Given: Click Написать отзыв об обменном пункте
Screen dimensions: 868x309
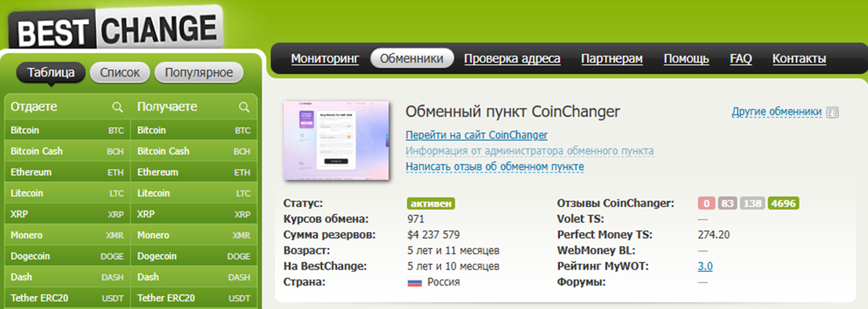Looking at the screenshot, I should (494, 167).
